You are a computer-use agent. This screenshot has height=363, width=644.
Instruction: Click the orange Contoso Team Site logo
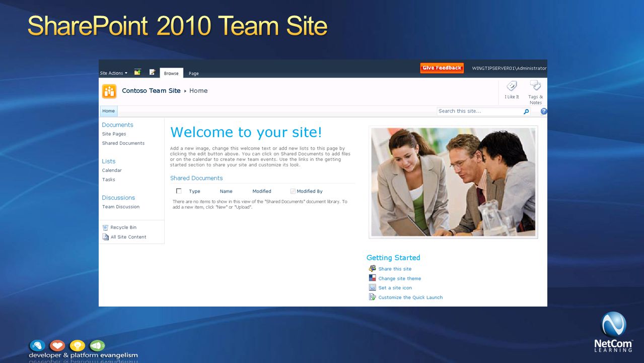point(109,91)
